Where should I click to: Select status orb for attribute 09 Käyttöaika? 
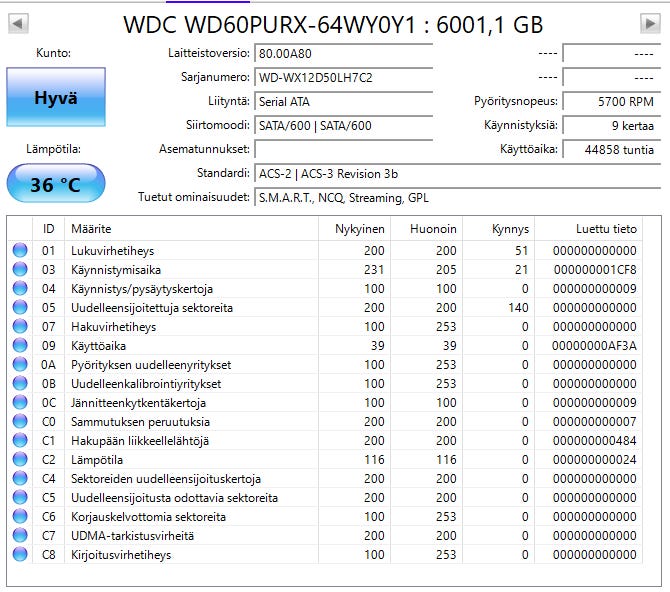click(20, 345)
